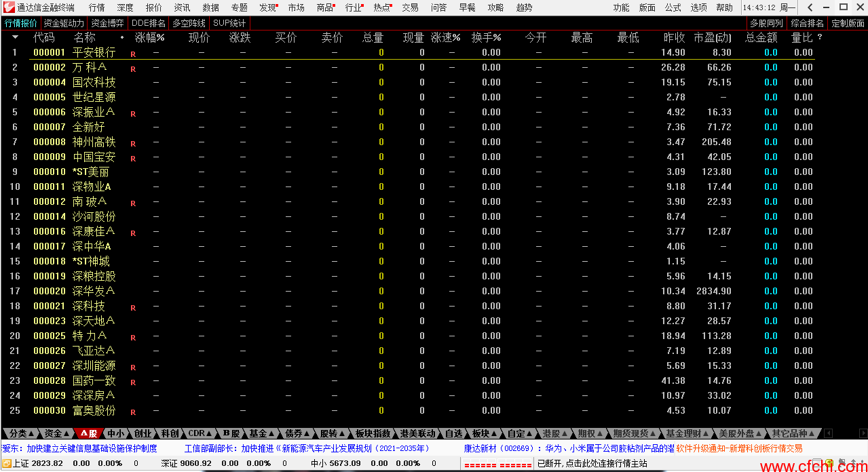Click the R marker on 深康佳A row
868x472 pixels.
(x=133, y=233)
